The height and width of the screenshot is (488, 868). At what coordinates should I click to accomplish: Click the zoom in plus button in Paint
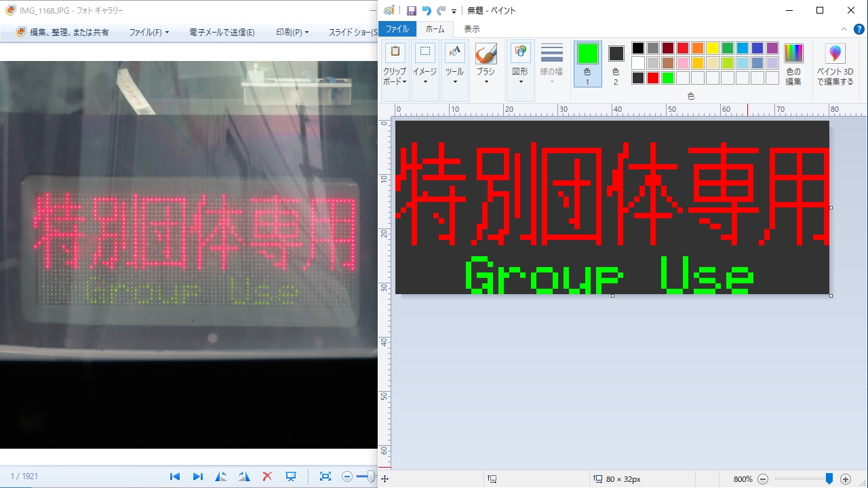(x=846, y=479)
